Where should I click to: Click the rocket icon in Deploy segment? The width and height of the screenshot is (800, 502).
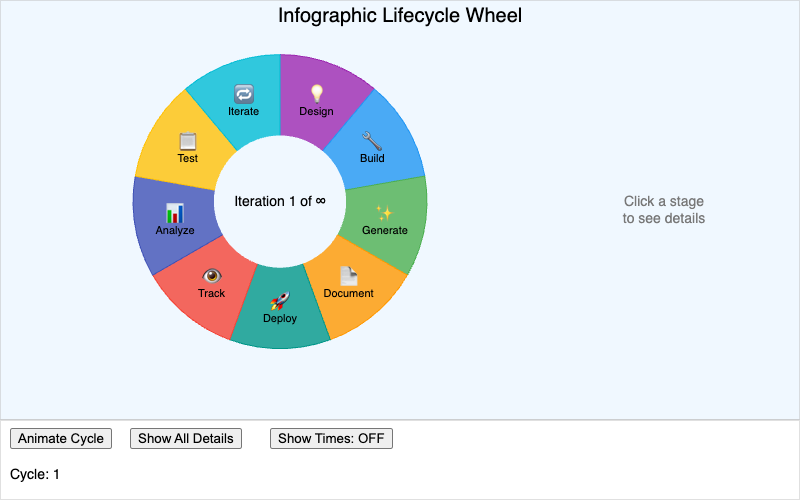[280, 301]
